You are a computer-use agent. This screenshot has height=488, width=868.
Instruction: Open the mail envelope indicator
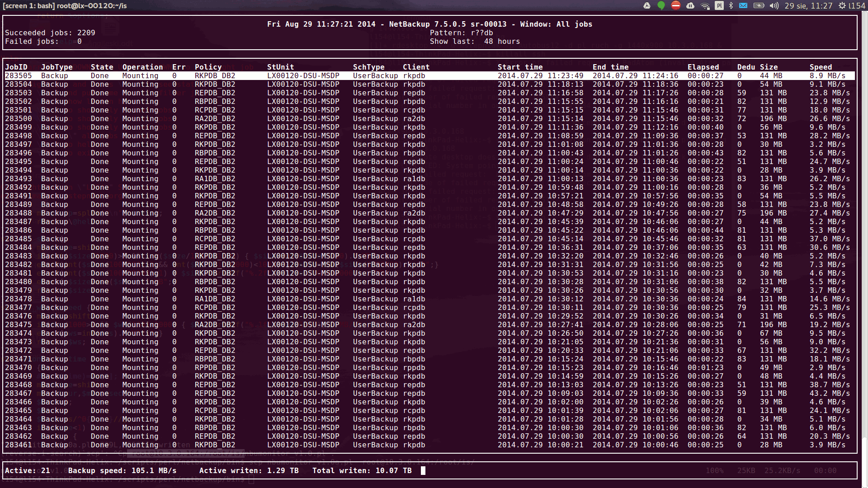tap(743, 5)
